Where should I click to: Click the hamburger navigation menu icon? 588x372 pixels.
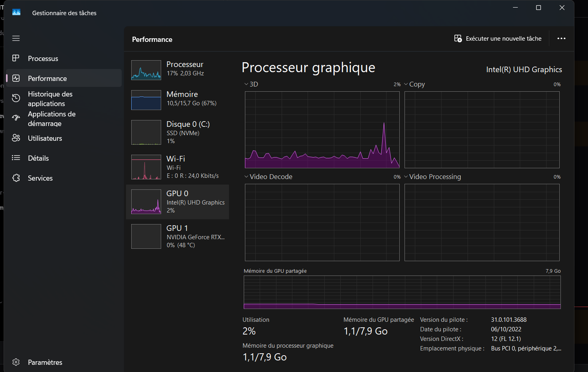[16, 38]
